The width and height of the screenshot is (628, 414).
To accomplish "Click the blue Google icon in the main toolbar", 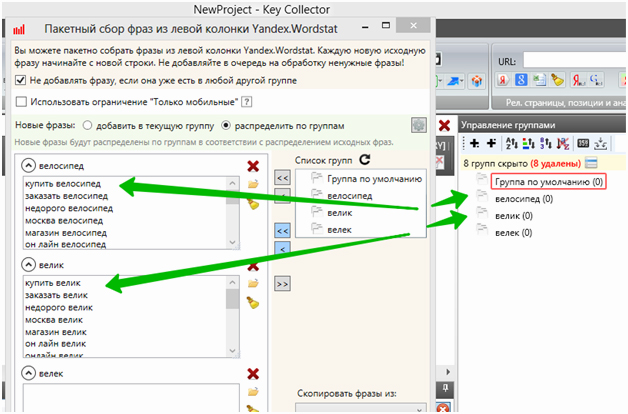I will pos(521,80).
